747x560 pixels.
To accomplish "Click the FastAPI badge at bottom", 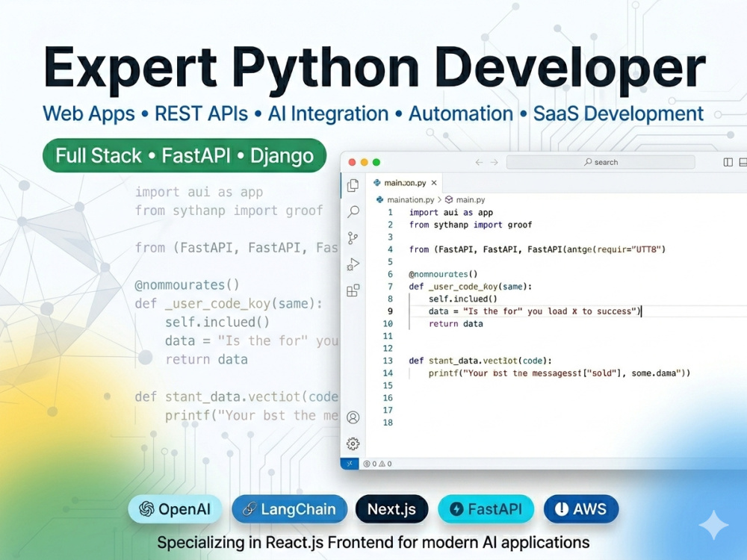I will [x=486, y=509].
